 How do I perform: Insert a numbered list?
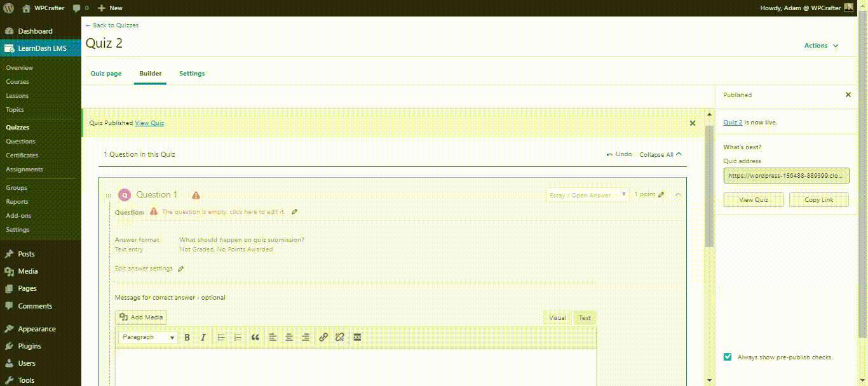tap(238, 338)
